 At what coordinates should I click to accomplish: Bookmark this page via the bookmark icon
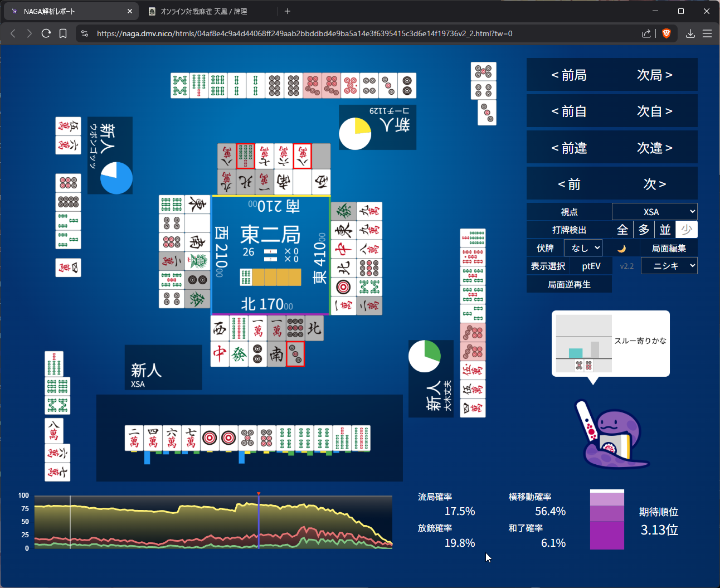(63, 33)
